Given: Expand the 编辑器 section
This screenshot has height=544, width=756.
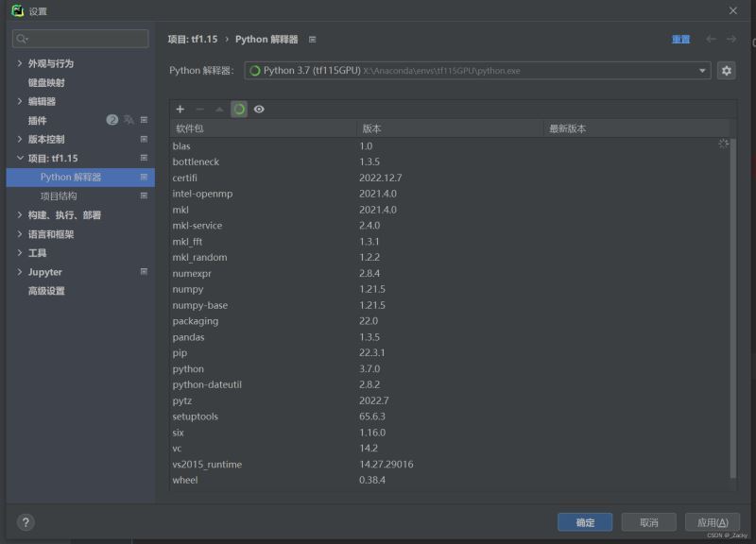Looking at the screenshot, I should [20, 101].
